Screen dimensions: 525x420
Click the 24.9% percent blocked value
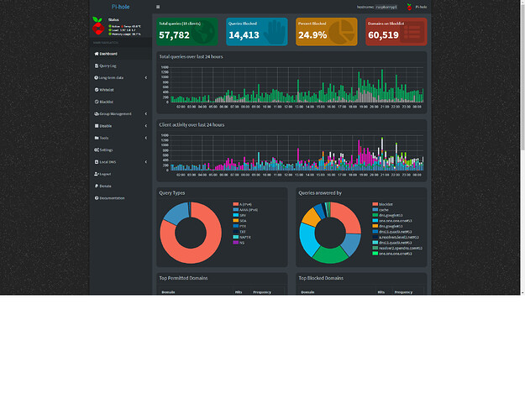pos(312,35)
